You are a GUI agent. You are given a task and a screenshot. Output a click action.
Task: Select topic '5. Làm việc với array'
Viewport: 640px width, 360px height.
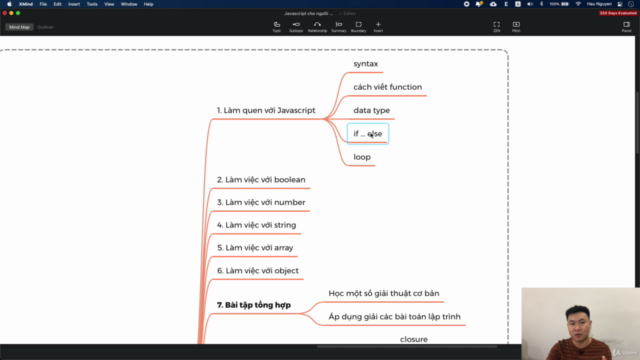point(255,248)
